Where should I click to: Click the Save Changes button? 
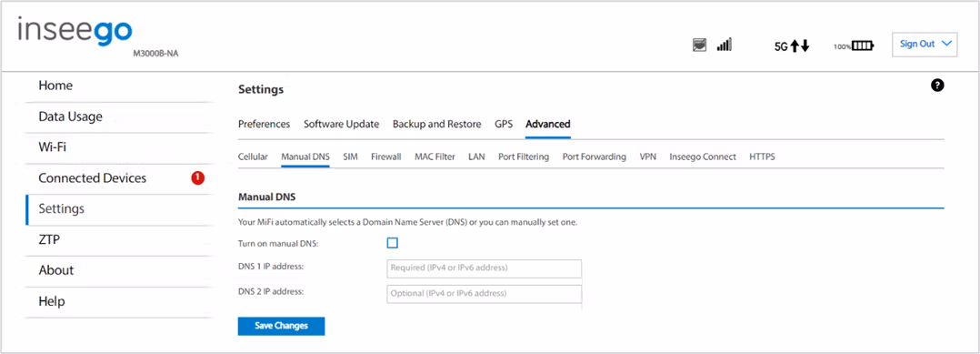281,326
